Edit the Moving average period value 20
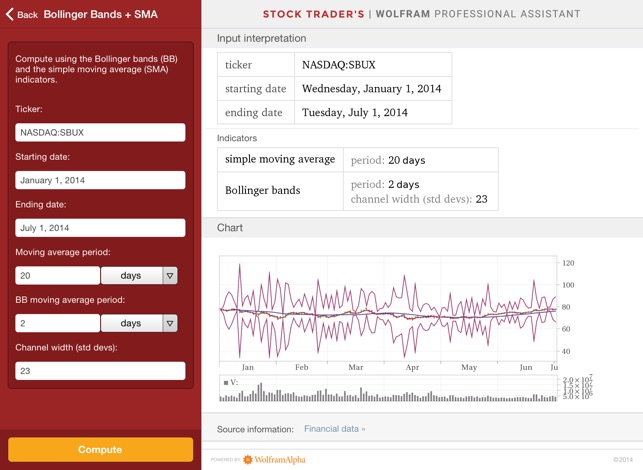The width and height of the screenshot is (643, 470). pyautogui.click(x=57, y=276)
